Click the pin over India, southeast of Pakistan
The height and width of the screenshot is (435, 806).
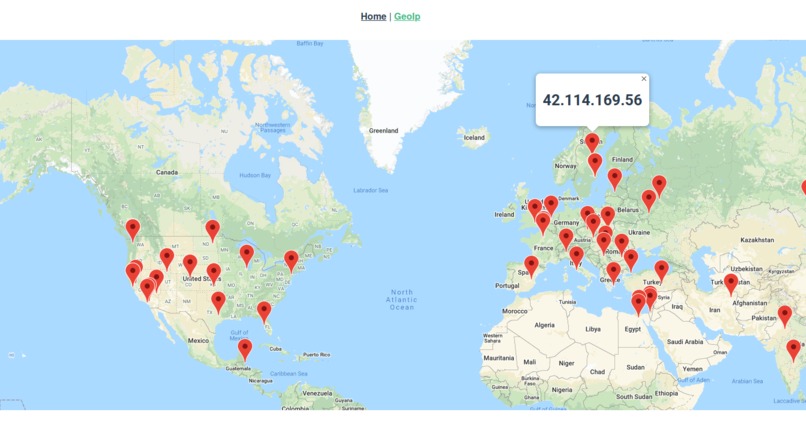click(794, 350)
